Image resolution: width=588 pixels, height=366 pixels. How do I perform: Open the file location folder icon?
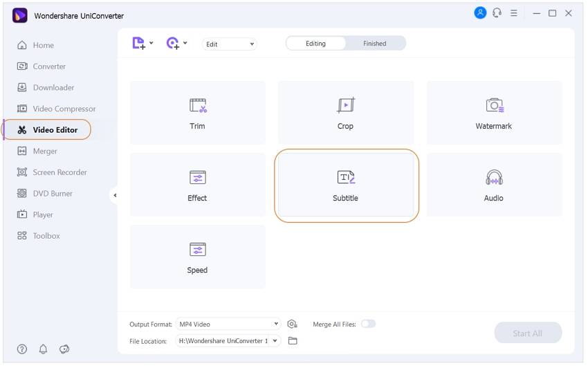(293, 341)
